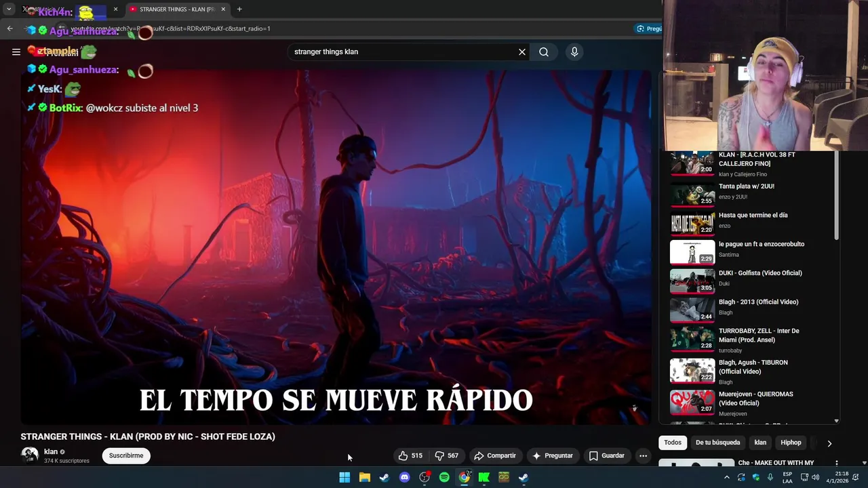The height and width of the screenshot is (488, 868).
Task: Open a new browser tab
Action: point(239,9)
